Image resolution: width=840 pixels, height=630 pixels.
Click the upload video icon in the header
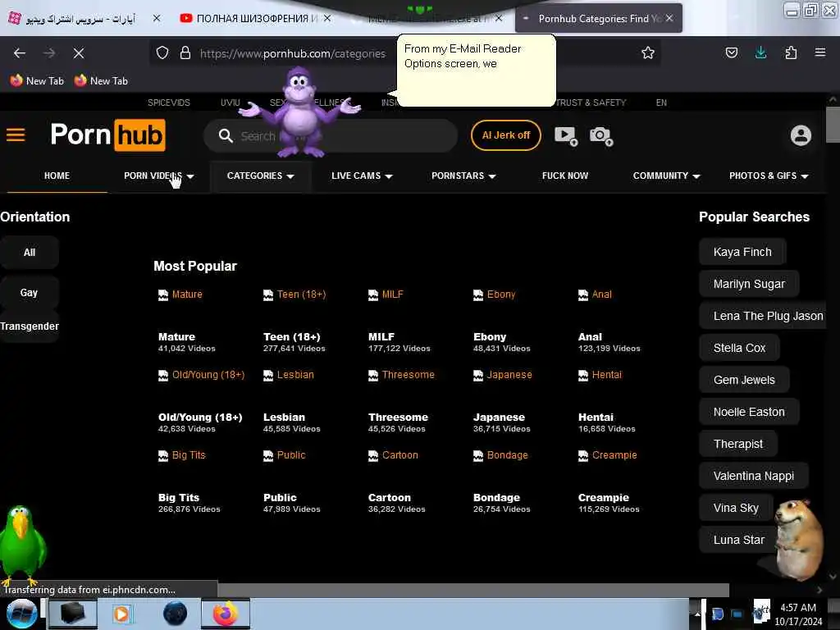[x=566, y=136]
